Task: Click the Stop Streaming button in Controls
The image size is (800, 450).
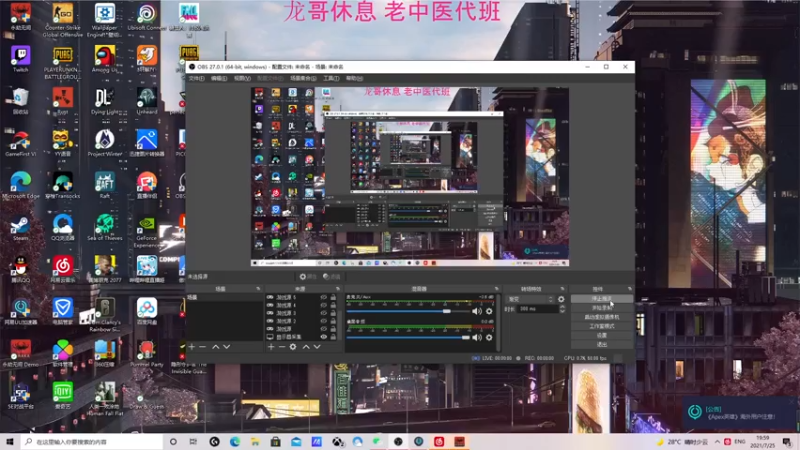Action: pyautogui.click(x=602, y=299)
